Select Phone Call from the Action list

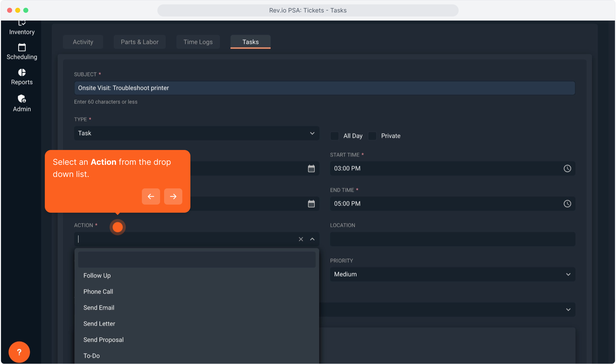tap(98, 292)
